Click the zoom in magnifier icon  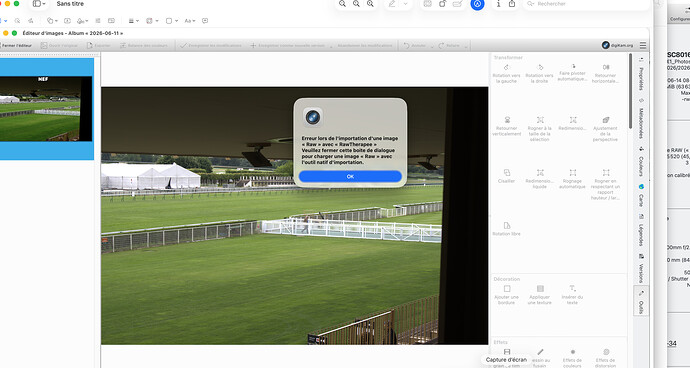coord(371,4)
